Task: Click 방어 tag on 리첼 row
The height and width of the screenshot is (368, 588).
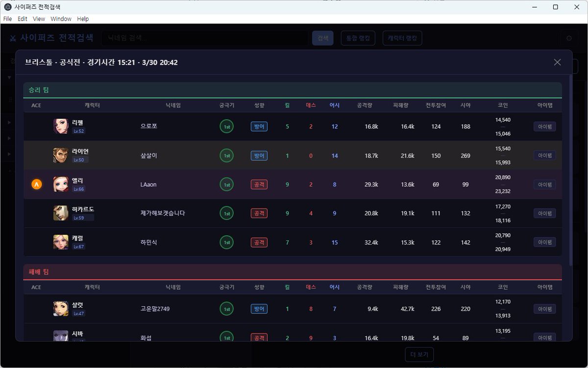Action: pyautogui.click(x=259, y=126)
